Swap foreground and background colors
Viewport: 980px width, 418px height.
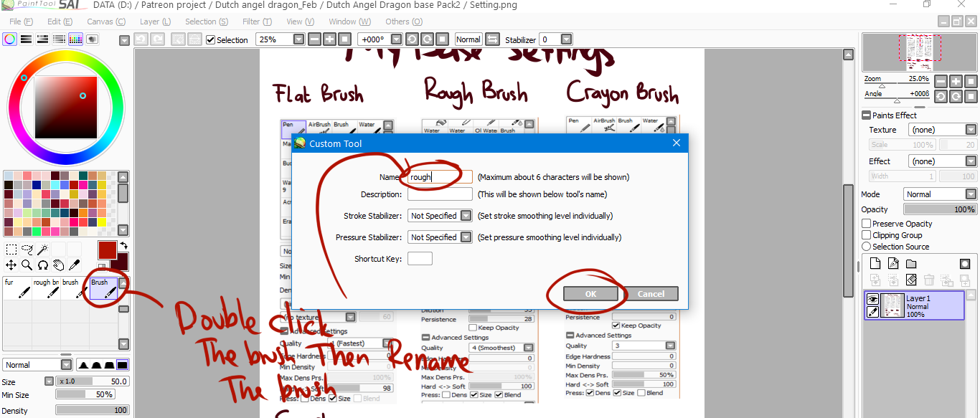click(123, 246)
